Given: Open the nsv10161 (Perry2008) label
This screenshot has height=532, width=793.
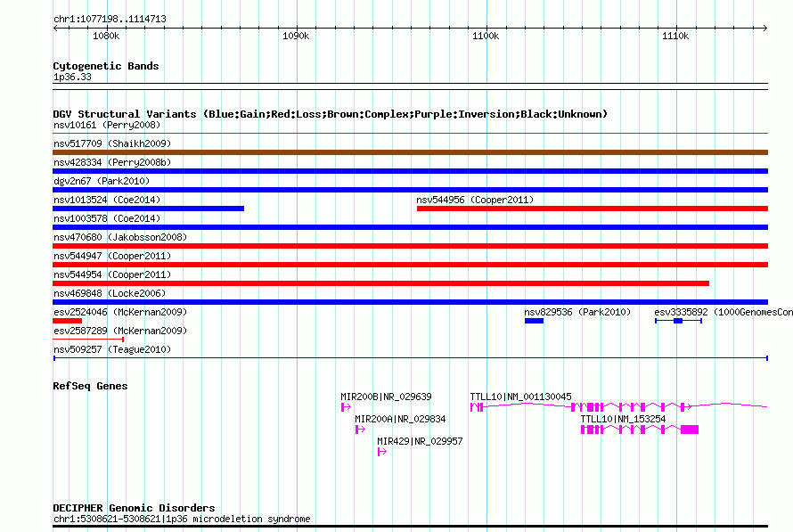Looking at the screenshot, I should (x=107, y=125).
